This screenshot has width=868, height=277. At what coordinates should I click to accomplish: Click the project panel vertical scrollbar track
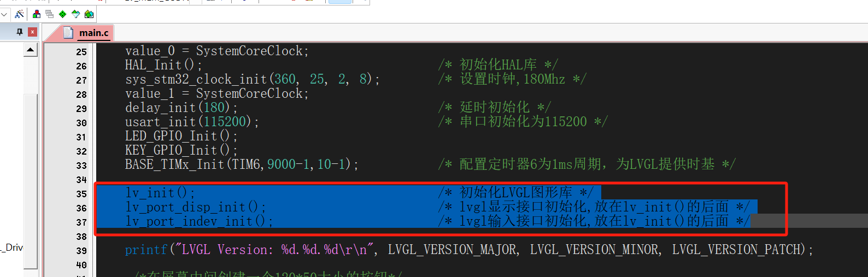pos(31,164)
